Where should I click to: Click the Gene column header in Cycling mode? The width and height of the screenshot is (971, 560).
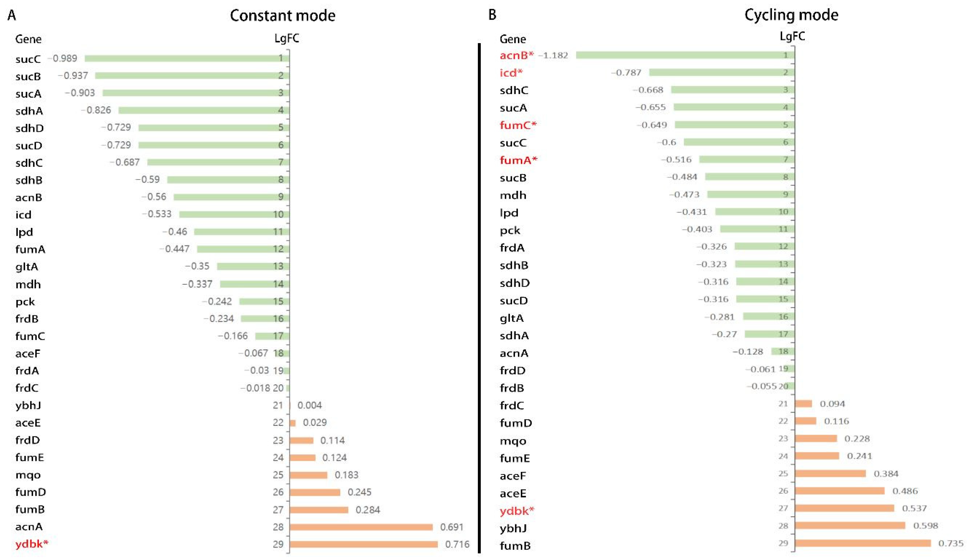coord(513,39)
